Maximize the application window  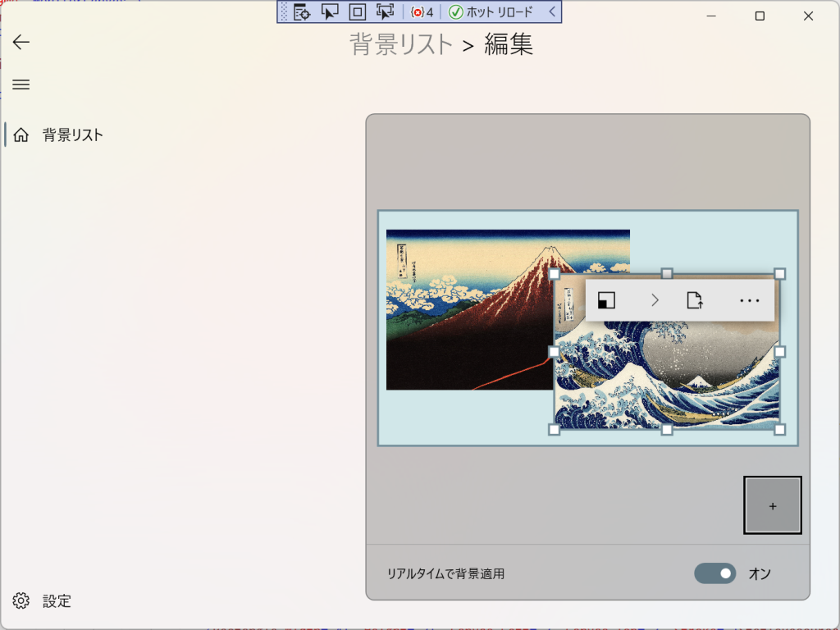point(760,16)
